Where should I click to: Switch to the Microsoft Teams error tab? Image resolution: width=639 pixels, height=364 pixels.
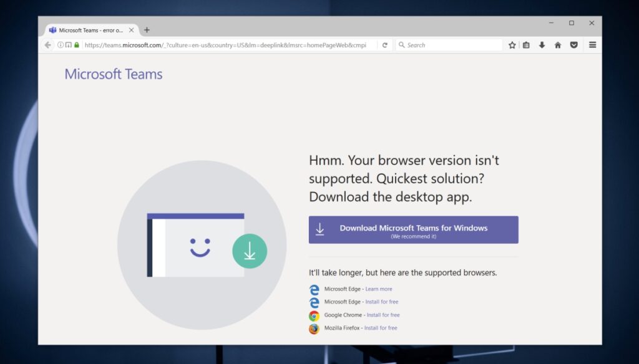point(90,29)
